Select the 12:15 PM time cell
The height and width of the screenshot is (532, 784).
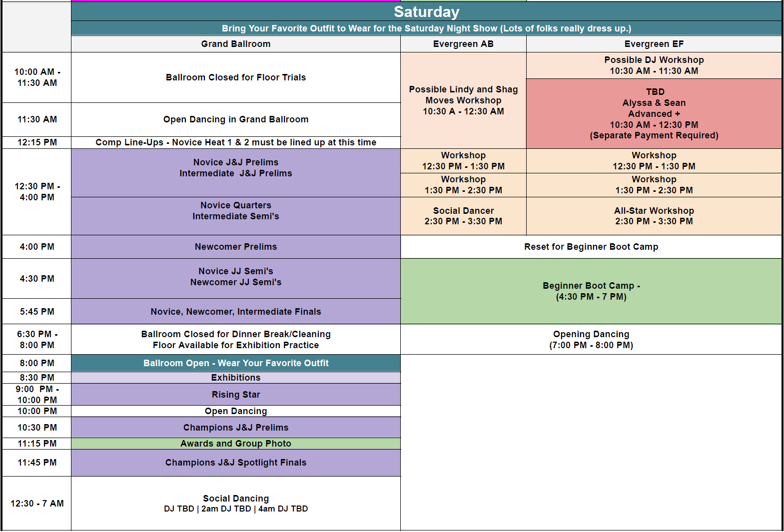pyautogui.click(x=37, y=142)
